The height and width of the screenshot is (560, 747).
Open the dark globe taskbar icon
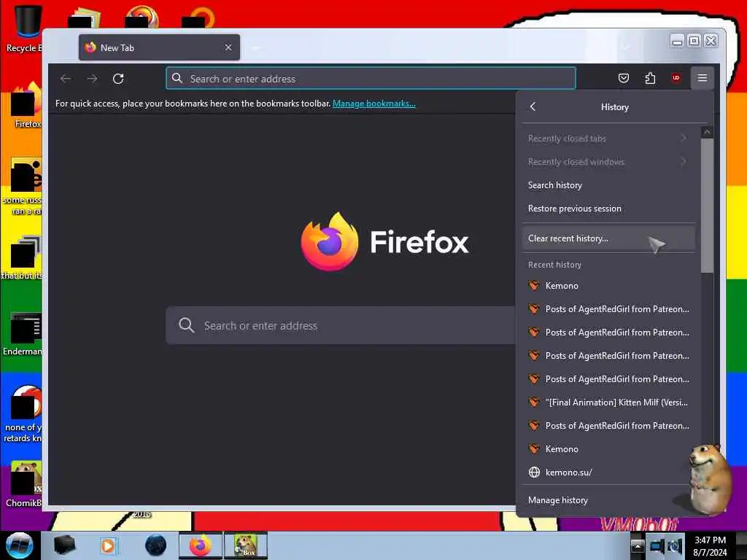155,545
